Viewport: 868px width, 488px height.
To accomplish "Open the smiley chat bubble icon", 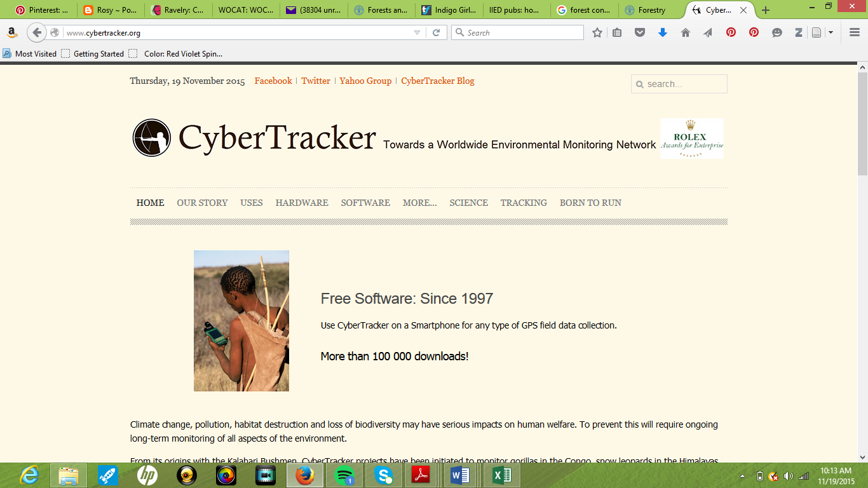I will coord(776,32).
